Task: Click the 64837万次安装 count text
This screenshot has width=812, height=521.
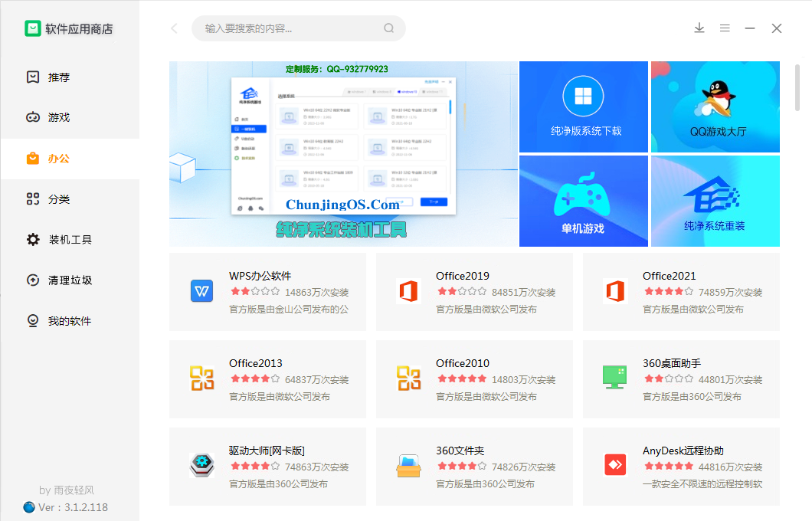Action: coord(317,380)
